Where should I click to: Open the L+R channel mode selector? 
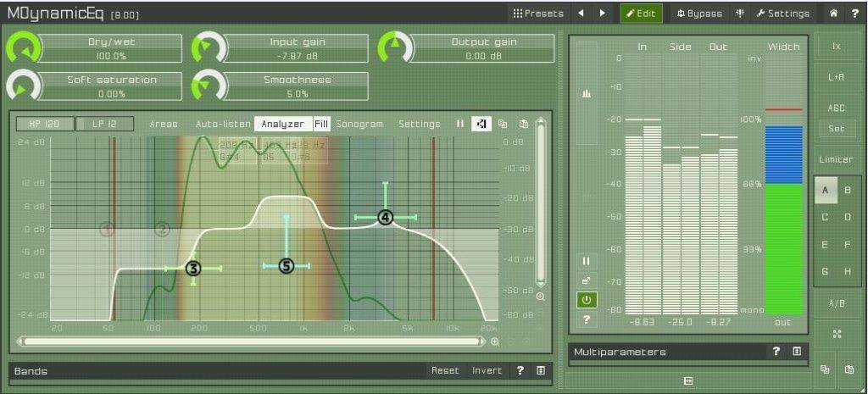[x=837, y=77]
